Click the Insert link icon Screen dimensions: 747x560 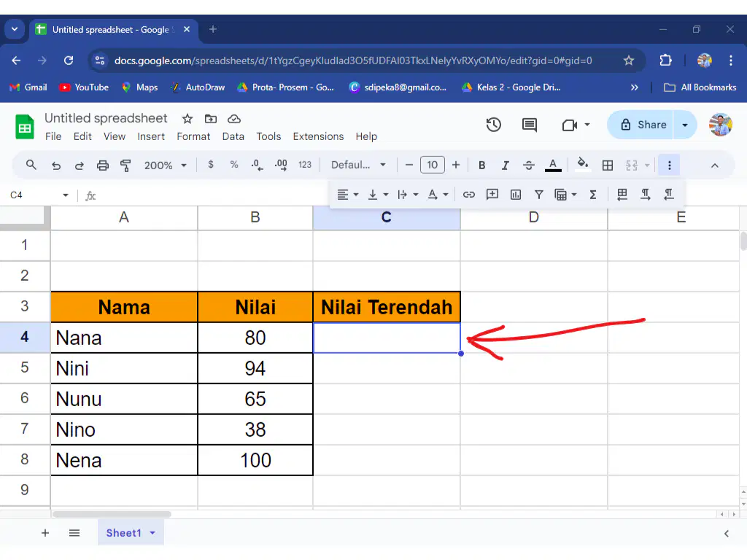coord(469,194)
